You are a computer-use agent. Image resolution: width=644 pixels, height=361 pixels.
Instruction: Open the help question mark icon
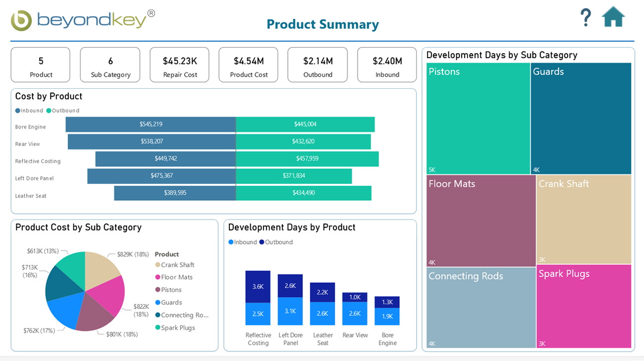(x=586, y=16)
